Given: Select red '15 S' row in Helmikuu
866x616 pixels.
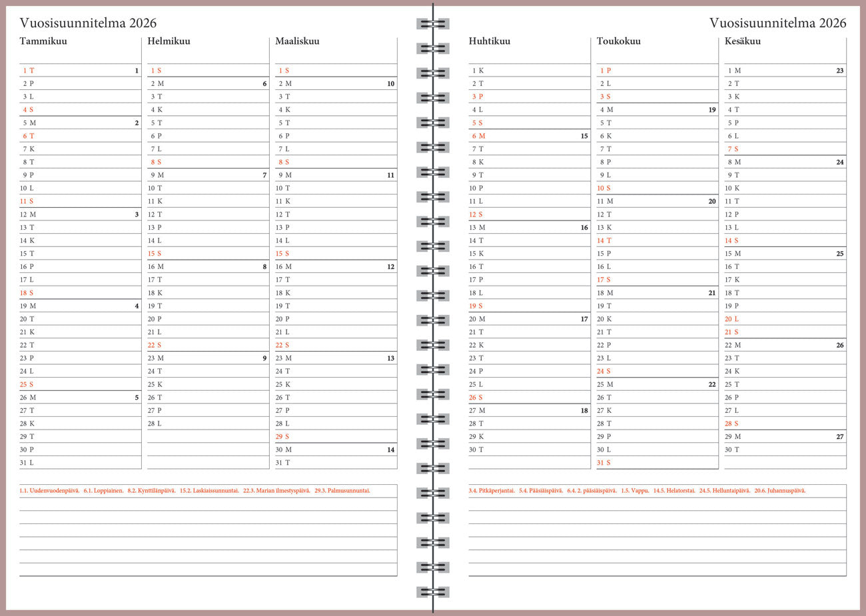Looking at the screenshot, I should (x=208, y=254).
